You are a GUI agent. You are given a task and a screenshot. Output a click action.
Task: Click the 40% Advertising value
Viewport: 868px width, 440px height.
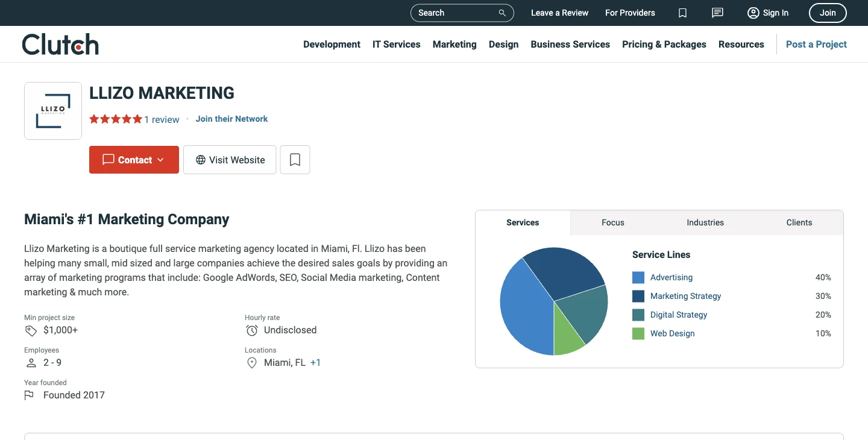(x=823, y=277)
